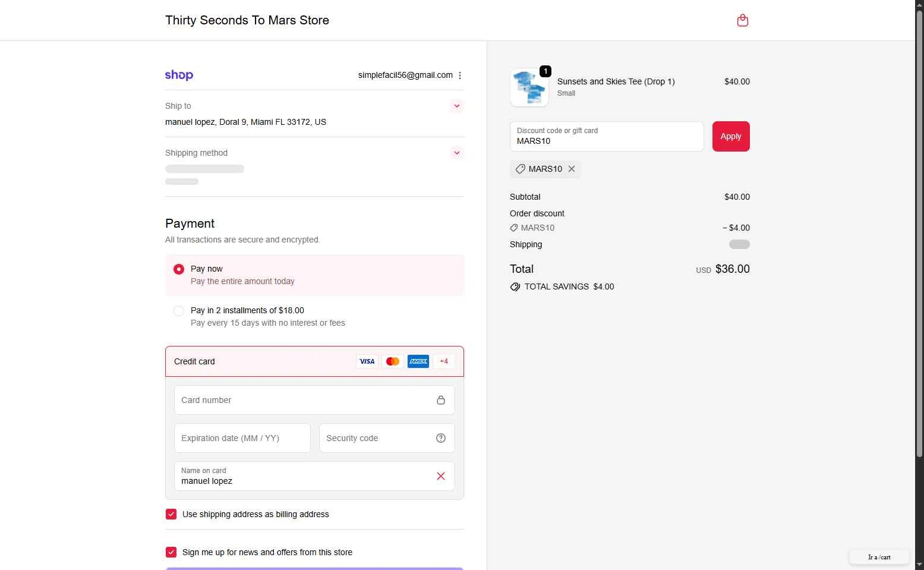924x570 pixels.
Task: Open the security code help icon
Action: (x=441, y=438)
